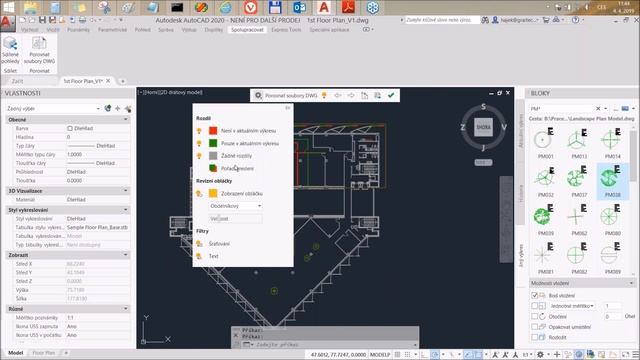The height and width of the screenshot is (360, 640).
Task: Toggle Zobrazení obláčku lightbulb
Action: click(x=199, y=193)
